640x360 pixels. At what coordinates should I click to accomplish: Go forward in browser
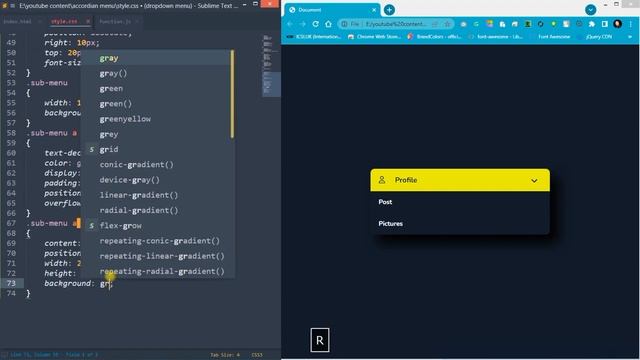pos(302,24)
